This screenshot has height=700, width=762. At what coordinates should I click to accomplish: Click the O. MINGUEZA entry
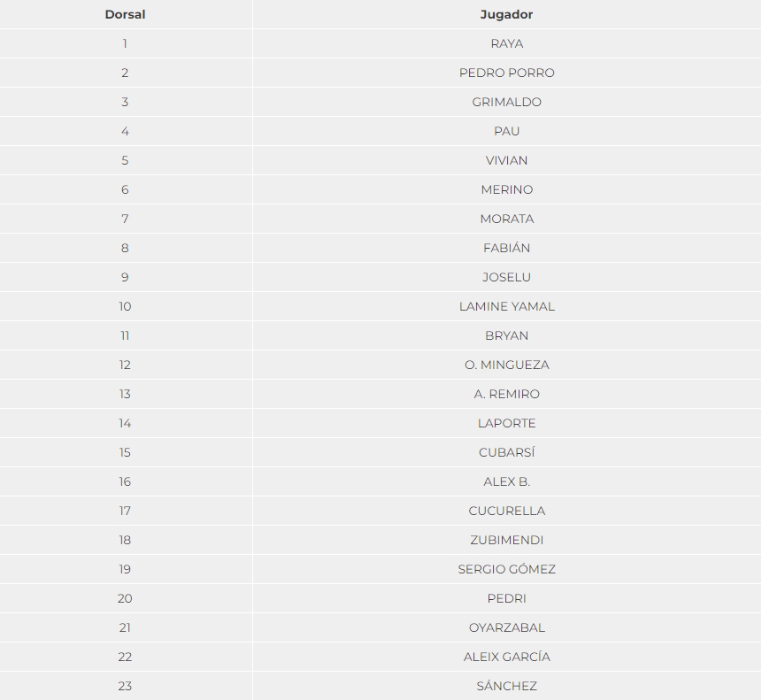coord(507,365)
